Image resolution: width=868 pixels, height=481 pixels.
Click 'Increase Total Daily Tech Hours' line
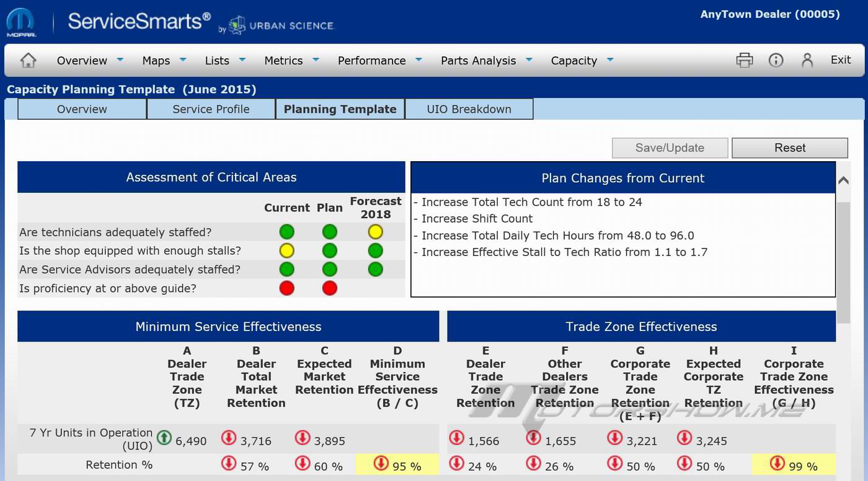[554, 236]
